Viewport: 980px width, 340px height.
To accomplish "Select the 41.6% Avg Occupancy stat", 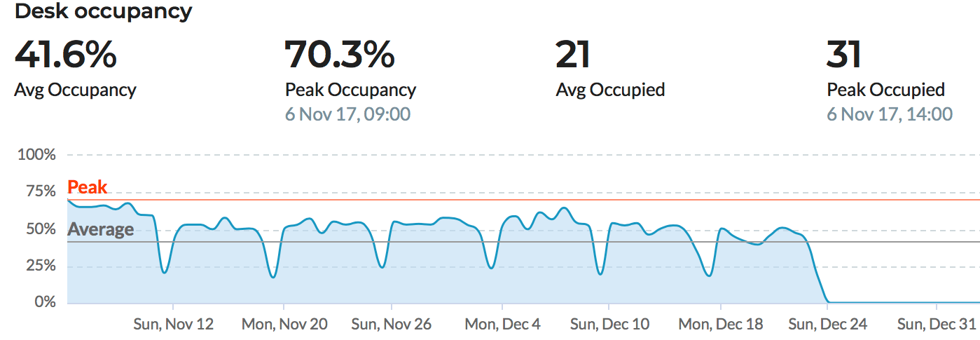I will coord(66,56).
